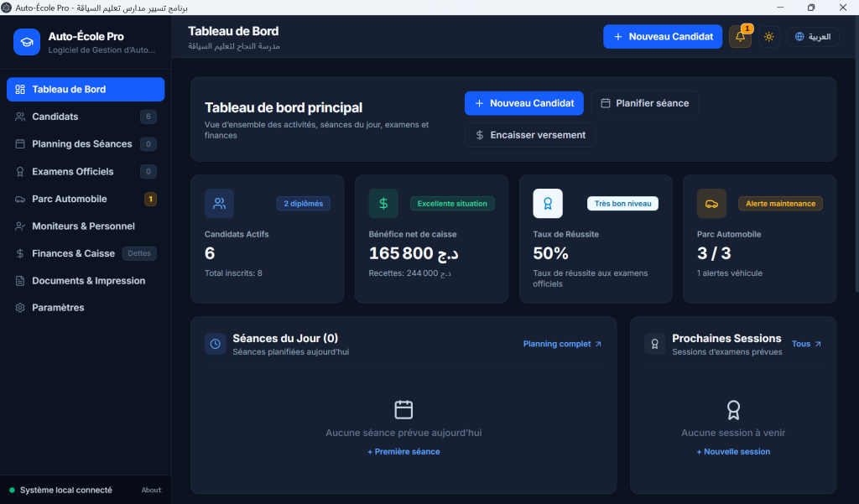
Task: Click the Candidats count badge 6
Action: (148, 117)
